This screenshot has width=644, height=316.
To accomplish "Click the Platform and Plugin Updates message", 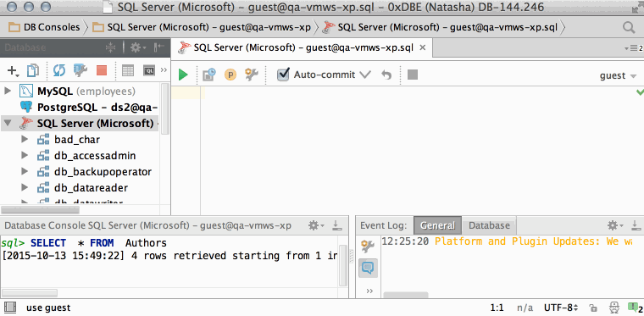I will (533, 241).
